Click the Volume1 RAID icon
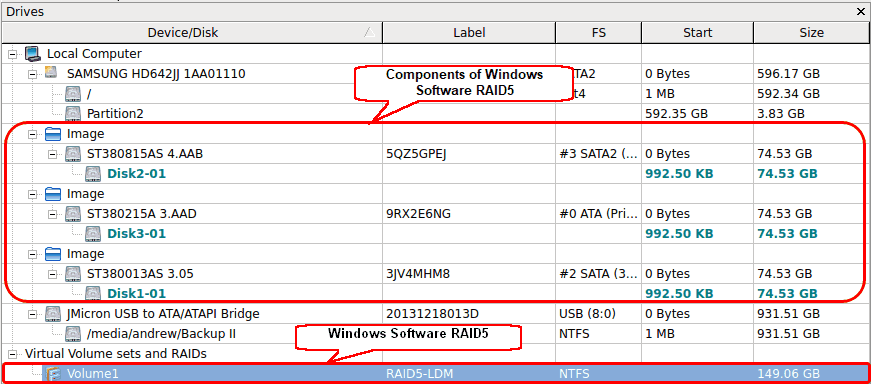This screenshot has width=871, height=384. click(x=53, y=374)
